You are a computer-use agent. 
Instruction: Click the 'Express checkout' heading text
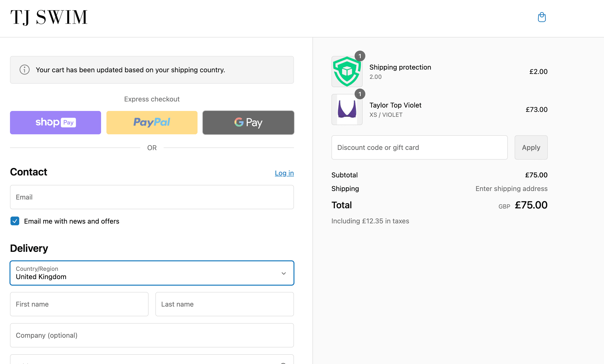point(152,99)
